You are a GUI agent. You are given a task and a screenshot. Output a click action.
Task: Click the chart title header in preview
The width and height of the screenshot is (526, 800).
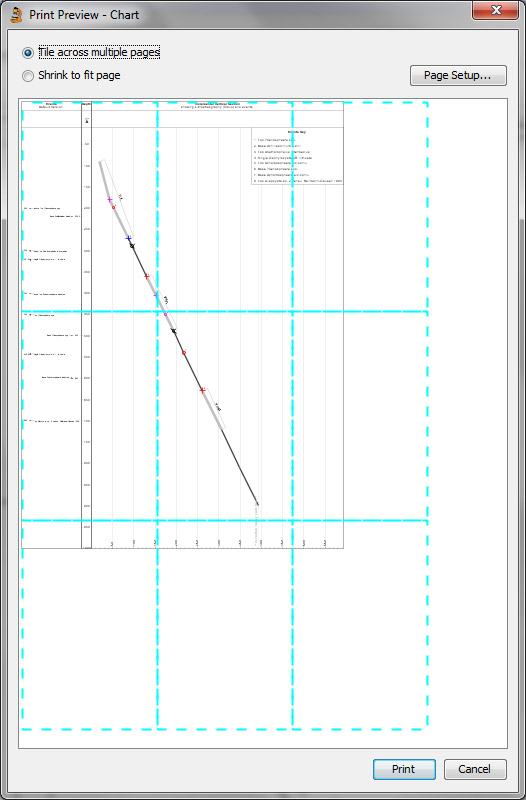pos(218,106)
